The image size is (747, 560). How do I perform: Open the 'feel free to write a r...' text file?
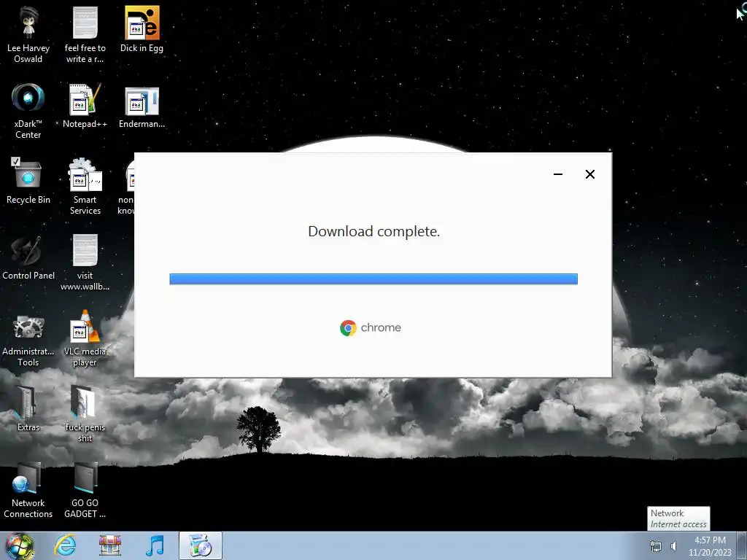tap(85, 35)
